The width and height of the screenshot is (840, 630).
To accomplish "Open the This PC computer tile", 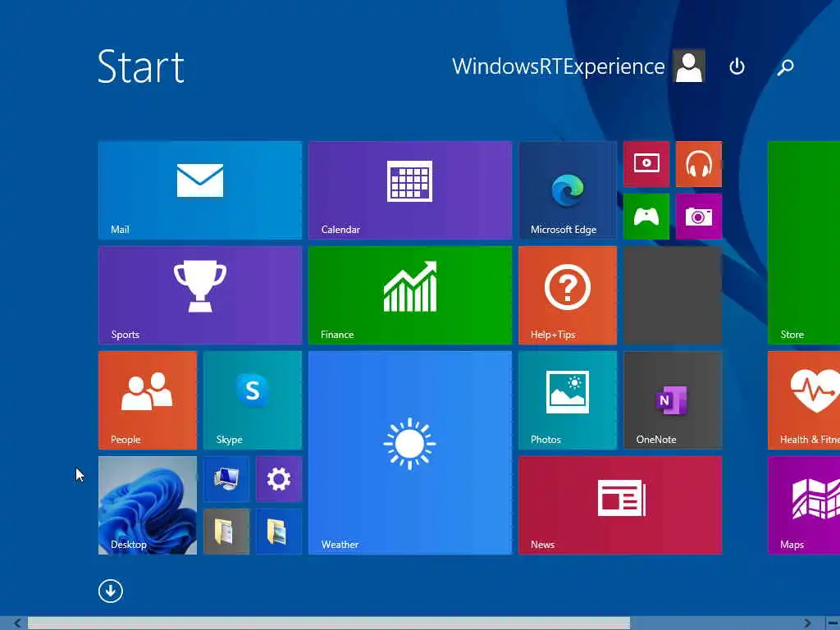I will (x=226, y=479).
